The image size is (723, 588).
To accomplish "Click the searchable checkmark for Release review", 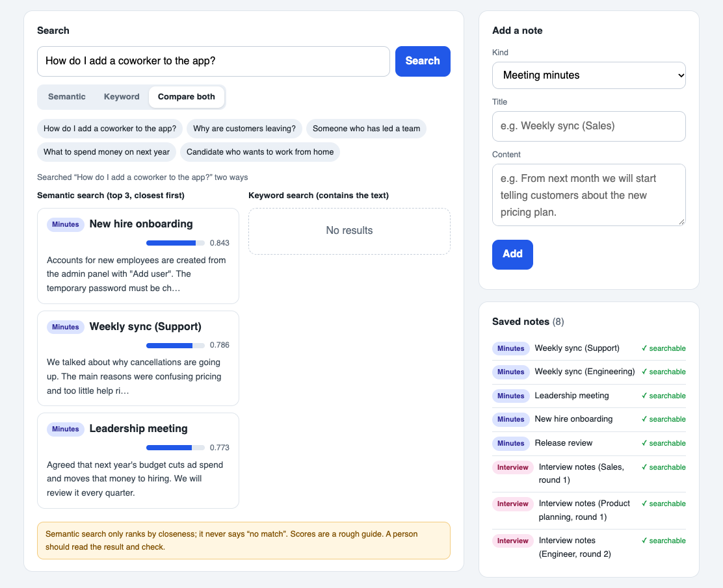I will tap(664, 443).
